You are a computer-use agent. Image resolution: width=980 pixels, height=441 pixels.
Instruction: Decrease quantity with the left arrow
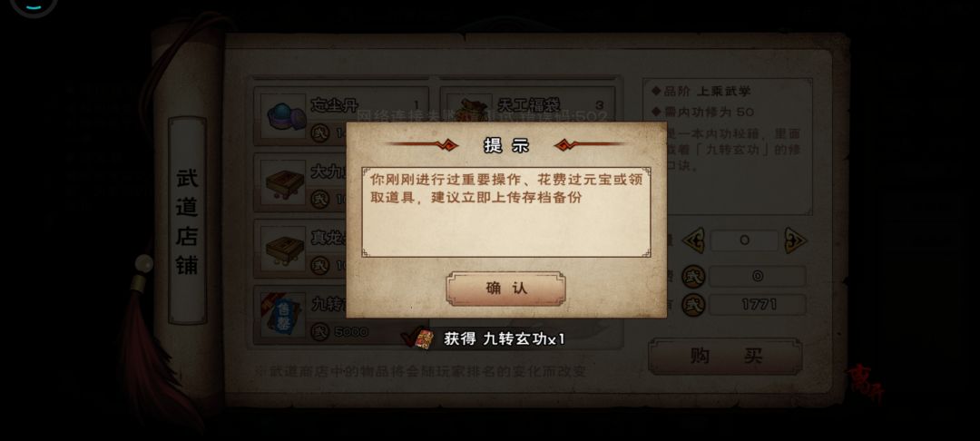point(692,240)
